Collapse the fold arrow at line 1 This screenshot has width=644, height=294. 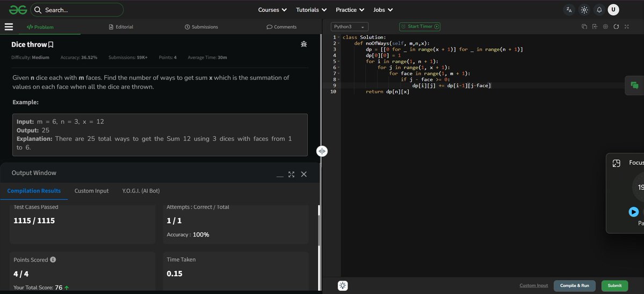338,38
